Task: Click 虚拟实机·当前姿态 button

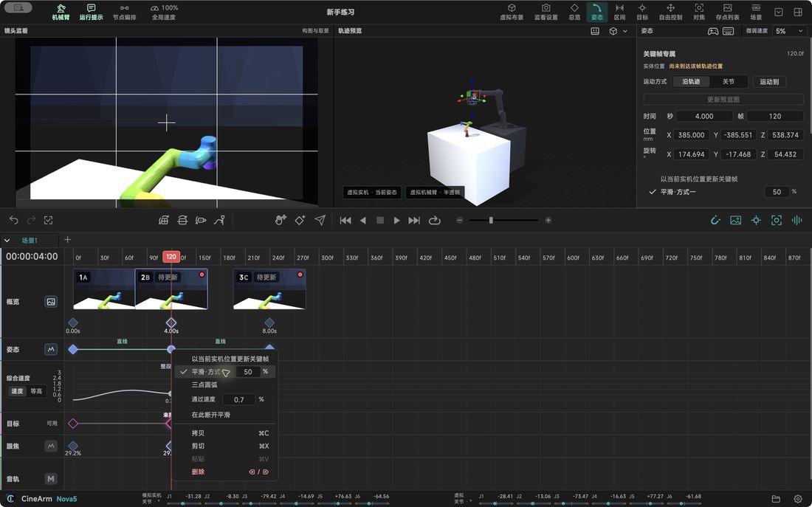Action: [372, 192]
